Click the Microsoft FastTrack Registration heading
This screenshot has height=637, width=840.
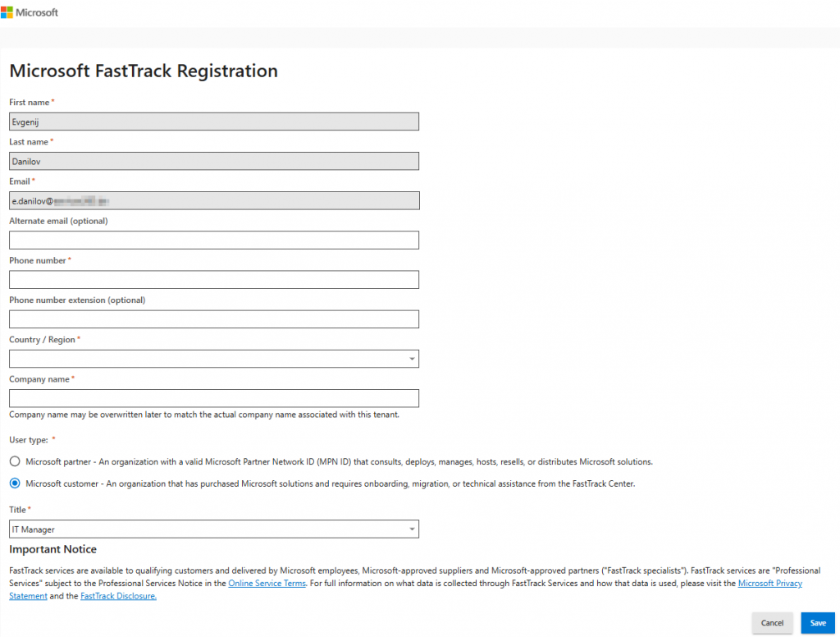[x=144, y=71]
